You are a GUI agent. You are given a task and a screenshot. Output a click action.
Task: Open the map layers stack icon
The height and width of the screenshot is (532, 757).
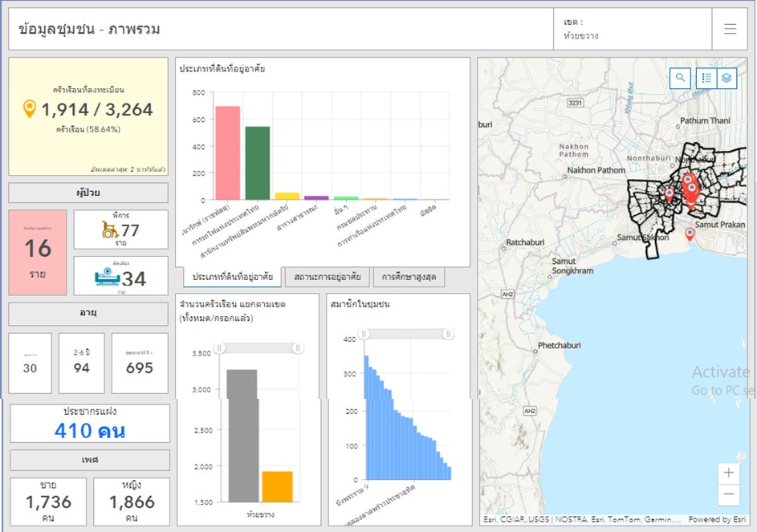[726, 78]
